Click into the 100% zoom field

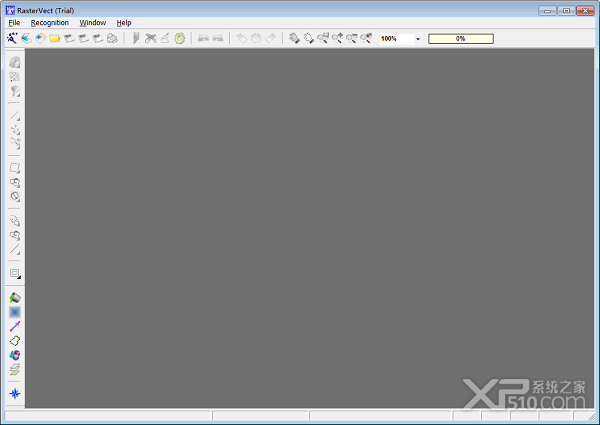click(397, 39)
